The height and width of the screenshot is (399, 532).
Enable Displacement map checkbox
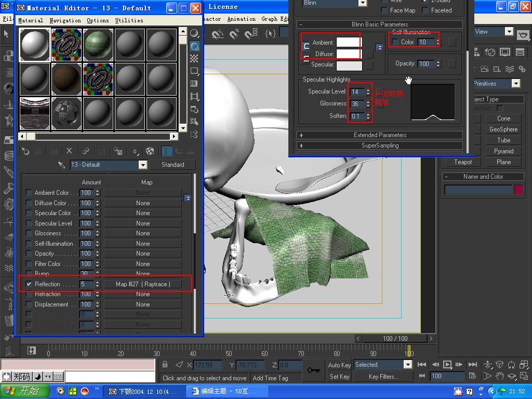pos(29,304)
